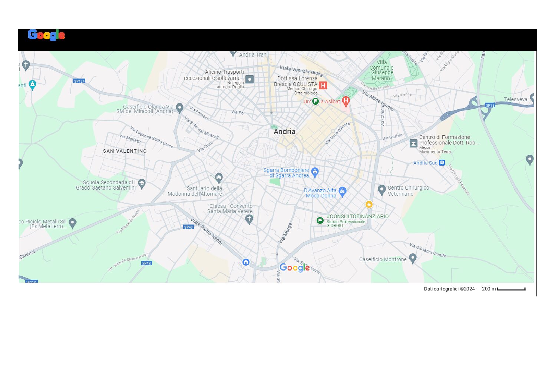Click the green flag marker beside Aslbat
Image resolution: width=555 pixels, height=392 pixels.
click(316, 101)
